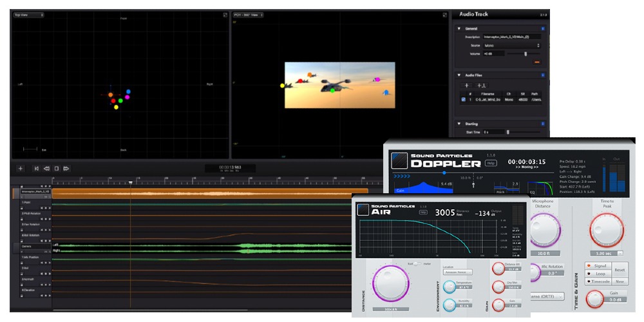The height and width of the screenshot is (322, 644).
Task: Open the Source Mono dropdown
Action: 511,46
